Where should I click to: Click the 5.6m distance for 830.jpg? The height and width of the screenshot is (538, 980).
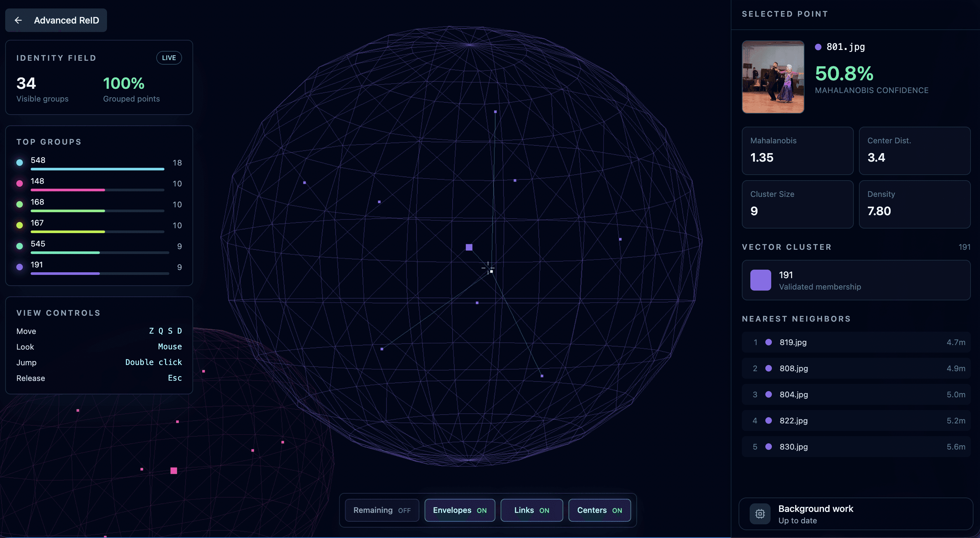coord(956,447)
